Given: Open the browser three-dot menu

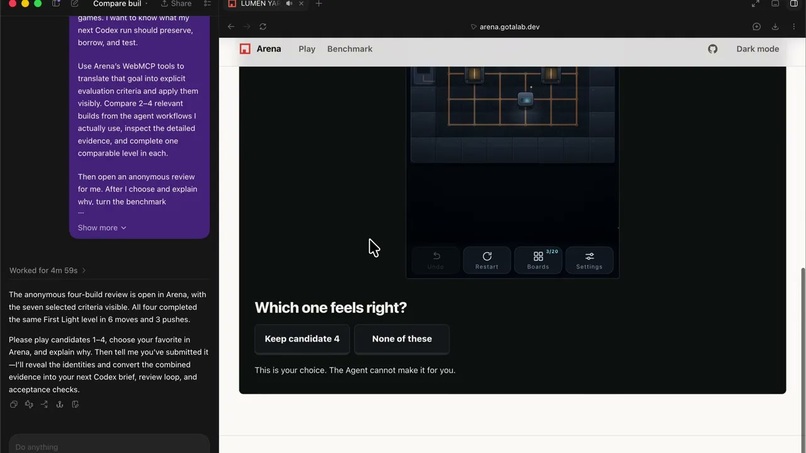Looking at the screenshot, I should coord(794,27).
